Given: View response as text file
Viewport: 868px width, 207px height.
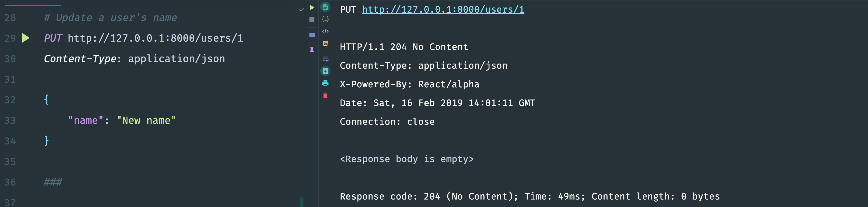Looking at the screenshot, I should click(325, 7).
